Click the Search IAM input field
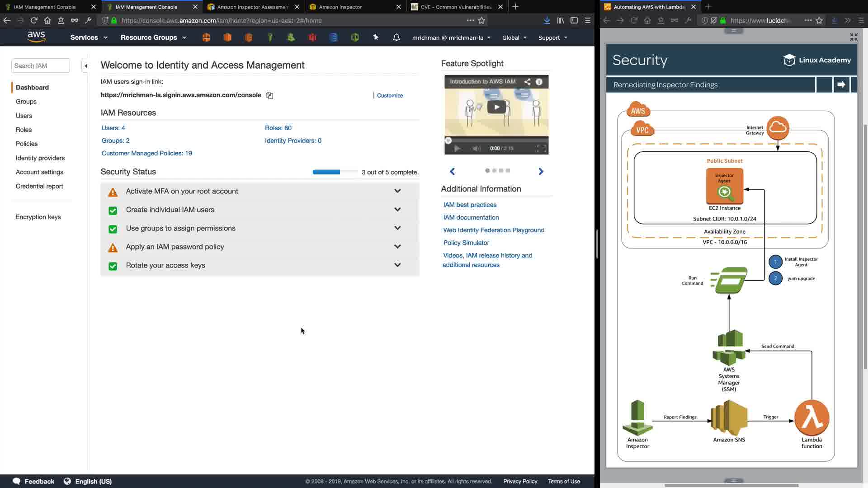The width and height of the screenshot is (868, 488). pyautogui.click(x=40, y=66)
